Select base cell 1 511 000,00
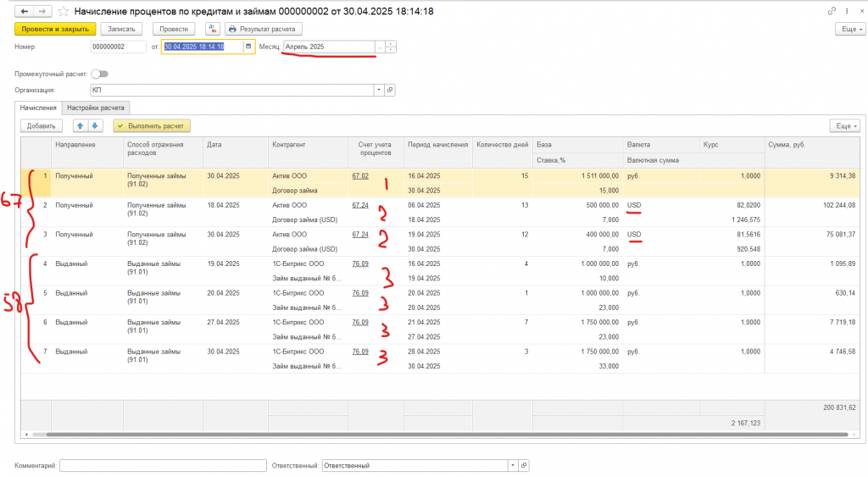The height and width of the screenshot is (477, 868). tap(578, 176)
